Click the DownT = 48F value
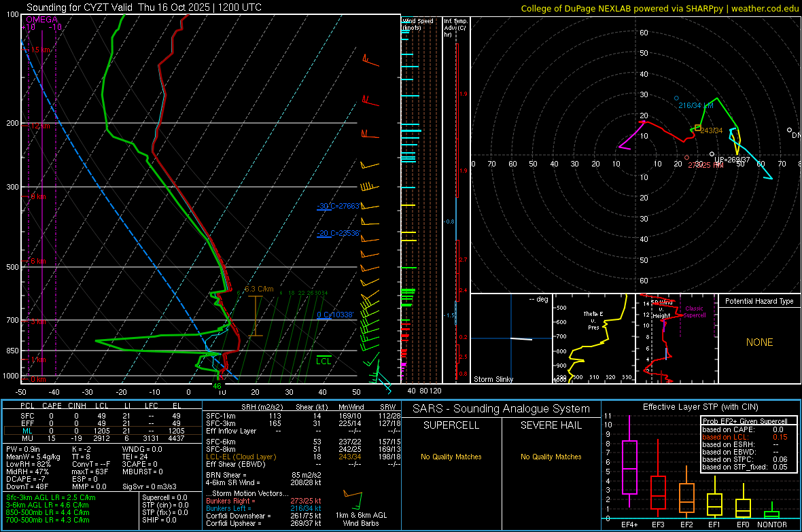The image size is (802, 532). tap(27, 487)
